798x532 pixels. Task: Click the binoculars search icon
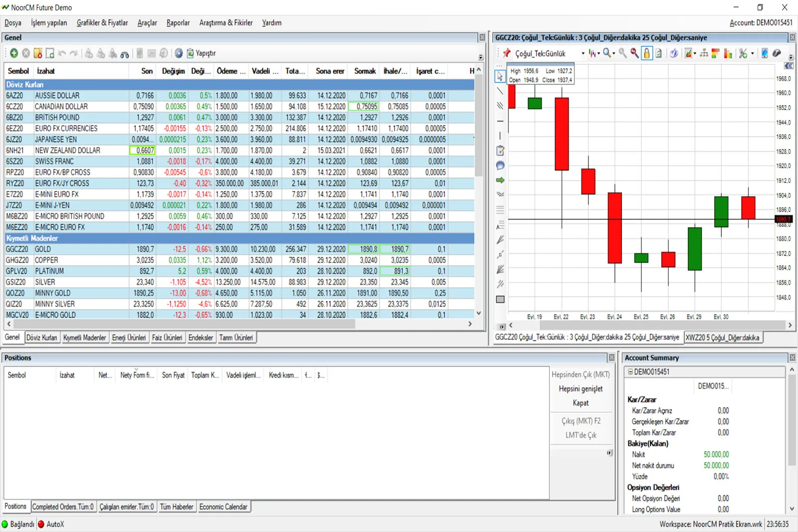pos(125,53)
